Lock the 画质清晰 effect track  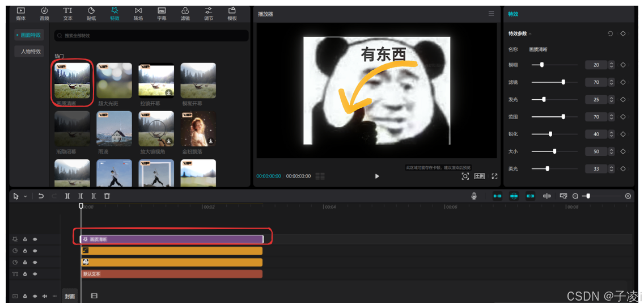[x=25, y=239]
